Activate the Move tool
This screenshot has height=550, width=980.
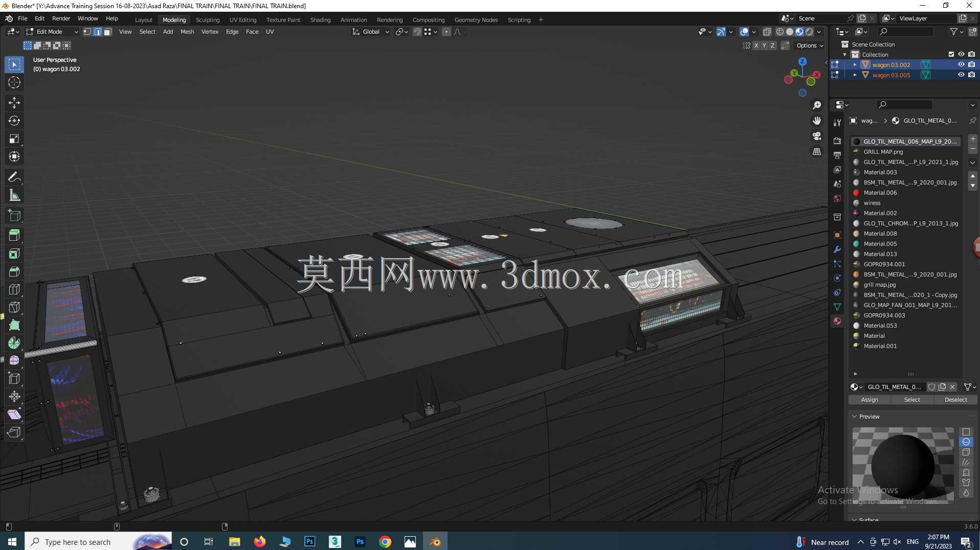[x=14, y=103]
